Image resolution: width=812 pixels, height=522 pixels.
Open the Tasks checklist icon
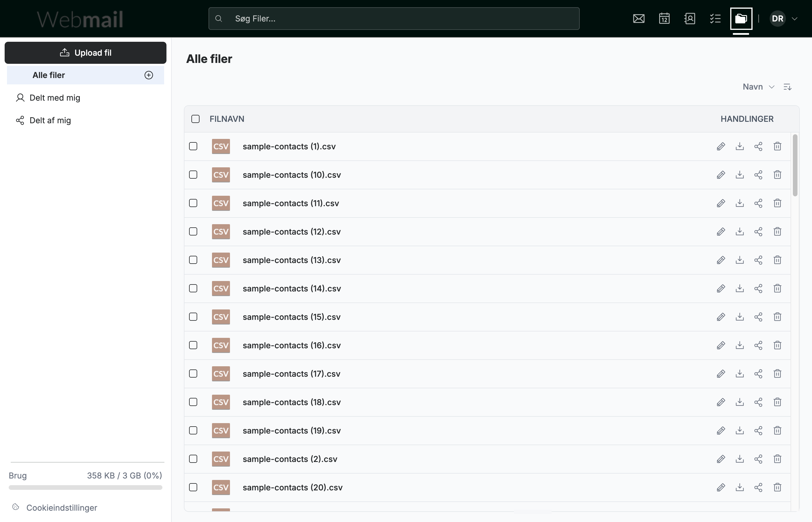[x=715, y=19]
